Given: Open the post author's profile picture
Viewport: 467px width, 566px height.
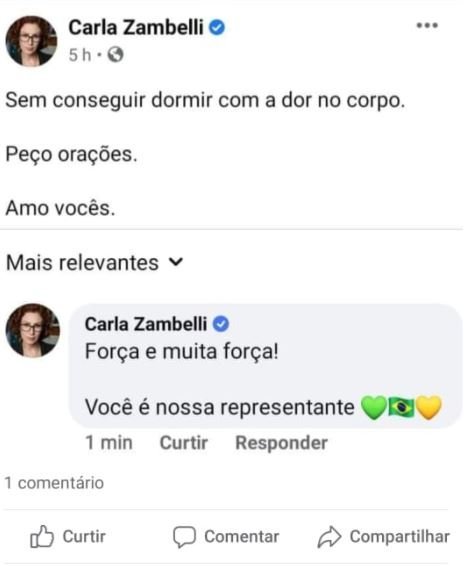Looking at the screenshot, I should point(31,41).
